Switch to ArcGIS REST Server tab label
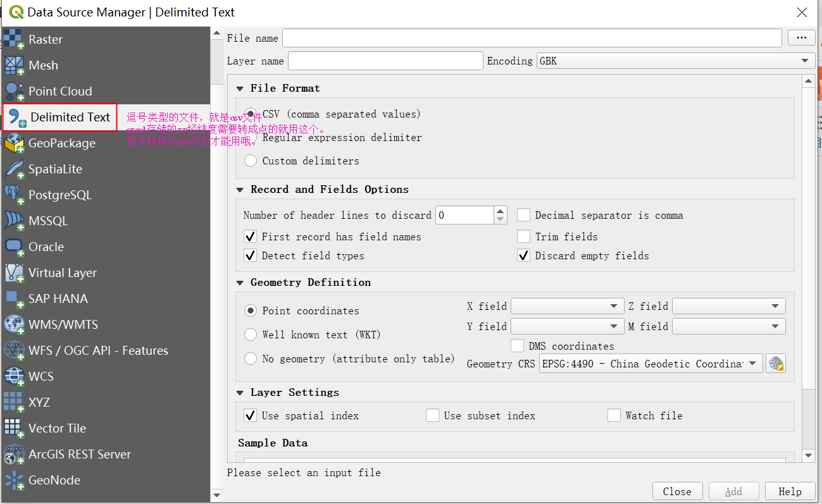 click(x=80, y=454)
